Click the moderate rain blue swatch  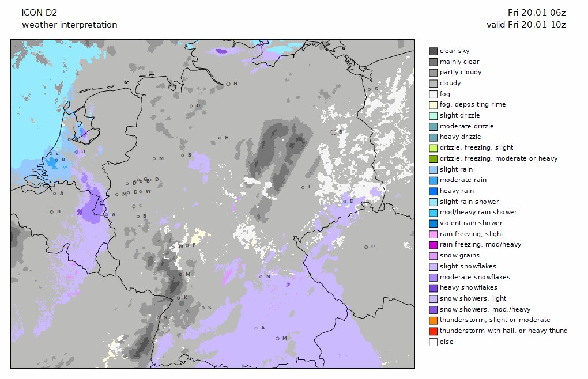pos(433,180)
